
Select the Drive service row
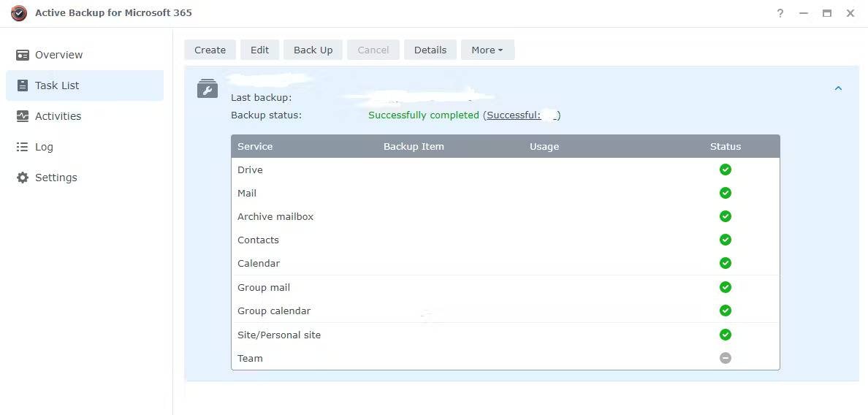click(x=506, y=170)
